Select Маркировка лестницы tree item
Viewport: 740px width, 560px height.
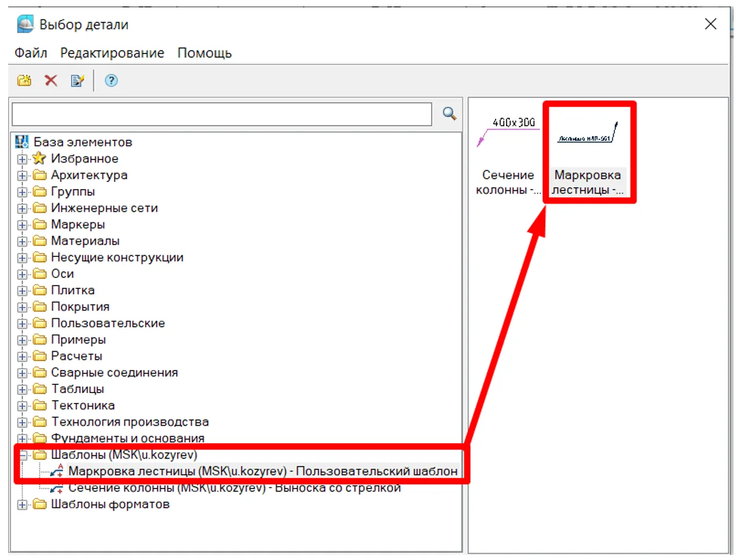click(262, 471)
